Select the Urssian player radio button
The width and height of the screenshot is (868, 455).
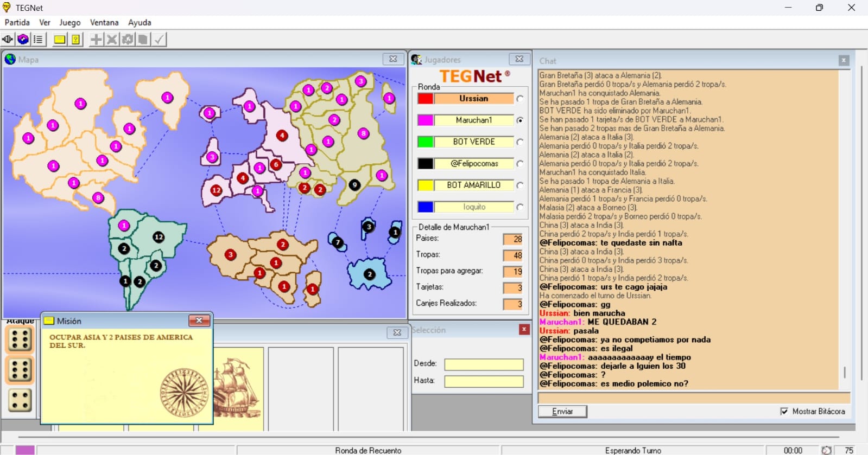pos(520,99)
